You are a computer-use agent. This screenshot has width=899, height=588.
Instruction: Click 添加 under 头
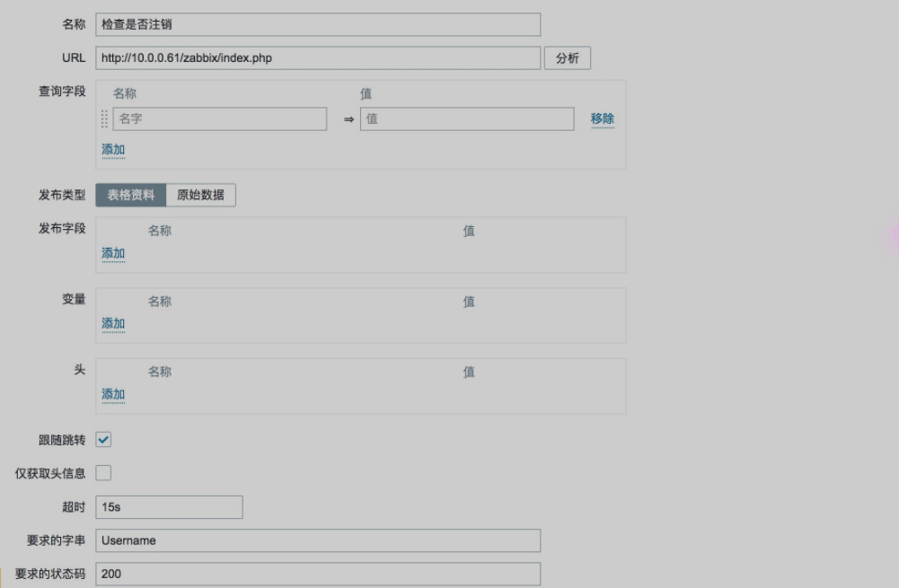pyautogui.click(x=113, y=394)
